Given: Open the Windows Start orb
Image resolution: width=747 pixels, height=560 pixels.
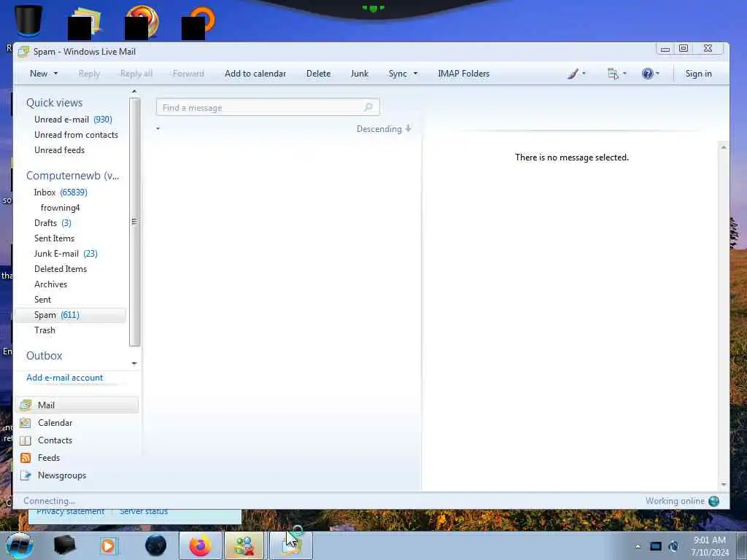Looking at the screenshot, I should (20, 545).
